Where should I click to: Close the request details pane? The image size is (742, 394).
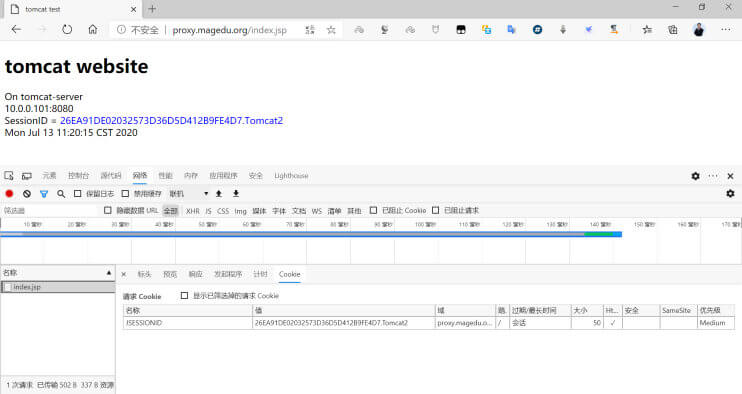(124, 274)
